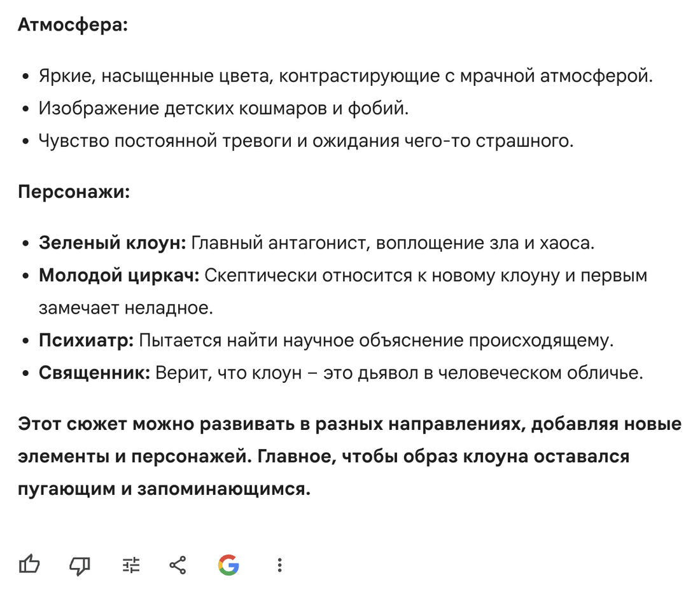Click the thumbs up to rate response good

click(30, 565)
